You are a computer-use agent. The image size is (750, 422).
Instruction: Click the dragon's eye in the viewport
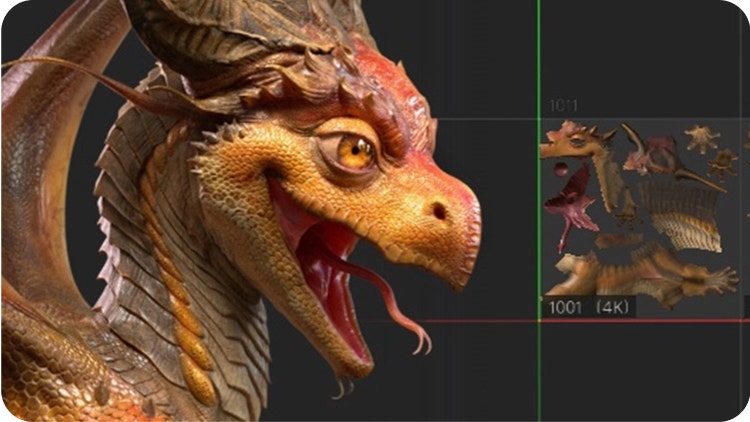coord(355,152)
